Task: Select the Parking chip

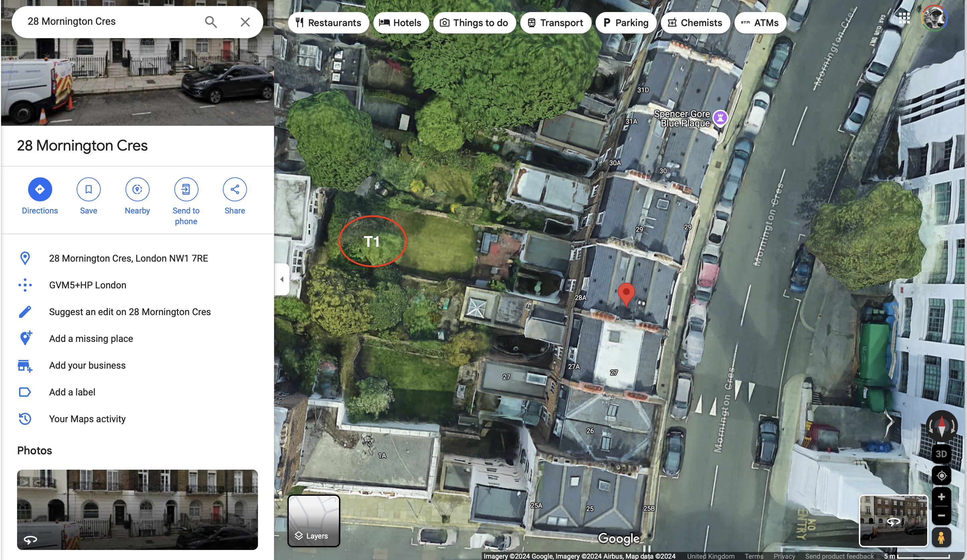Action: coord(626,23)
